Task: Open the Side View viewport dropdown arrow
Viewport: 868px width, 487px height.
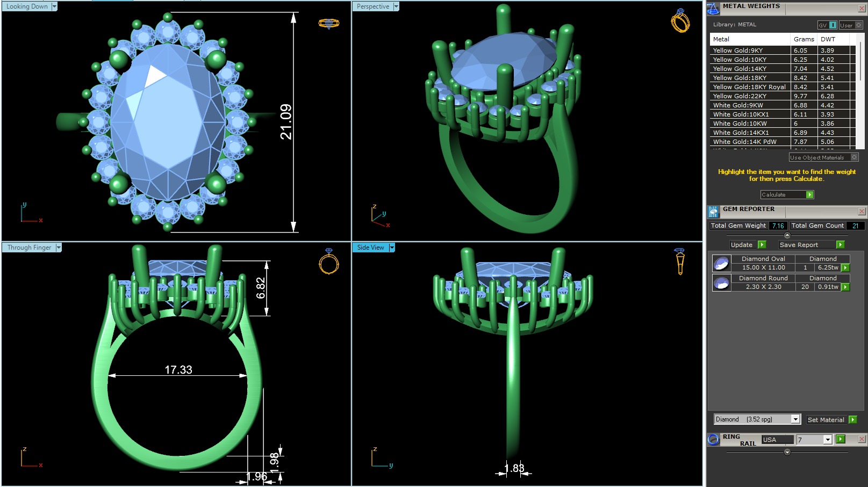Action: (392, 248)
